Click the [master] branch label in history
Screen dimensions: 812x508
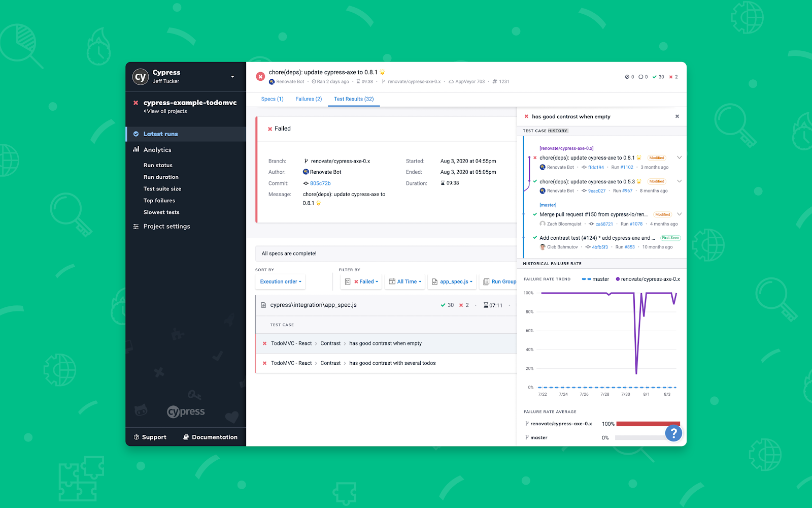548,205
